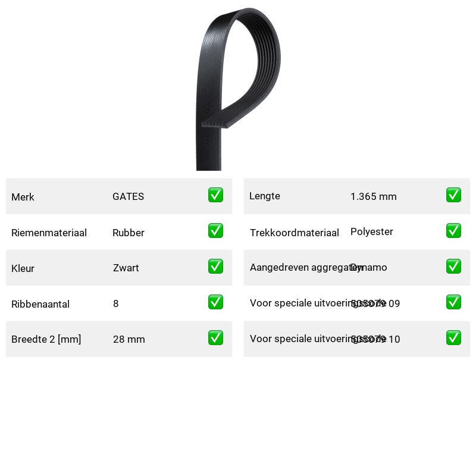Click the GATES brand value

(x=128, y=196)
